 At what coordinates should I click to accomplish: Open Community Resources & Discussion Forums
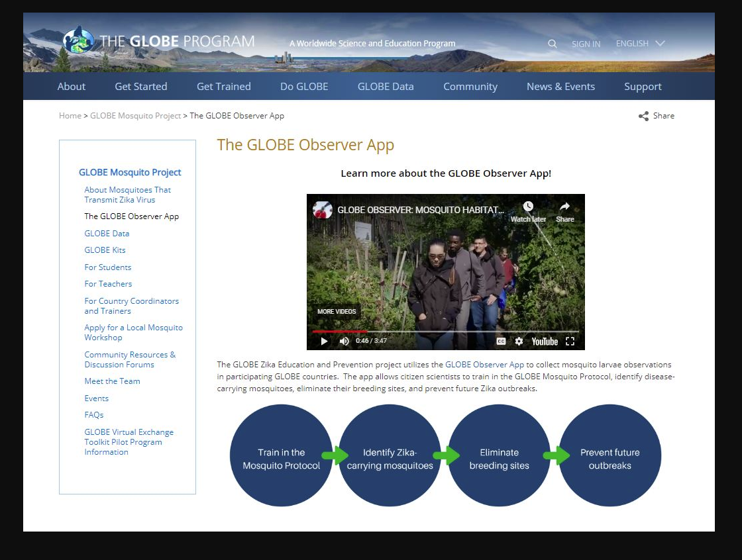click(x=130, y=359)
